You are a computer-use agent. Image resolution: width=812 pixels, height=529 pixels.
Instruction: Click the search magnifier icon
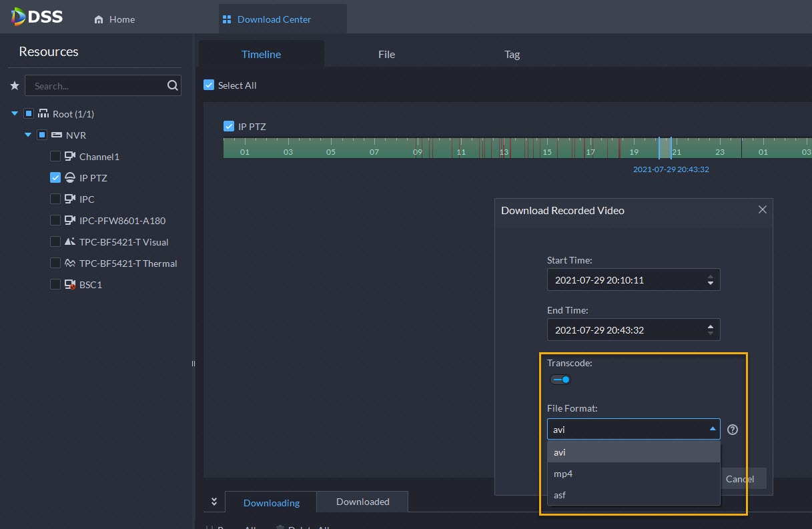[172, 85]
